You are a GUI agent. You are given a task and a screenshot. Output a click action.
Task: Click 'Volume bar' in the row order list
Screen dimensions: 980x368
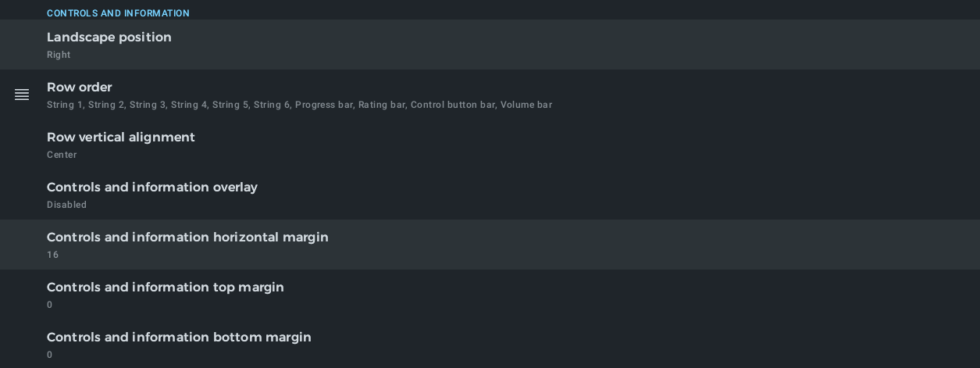tap(526, 105)
